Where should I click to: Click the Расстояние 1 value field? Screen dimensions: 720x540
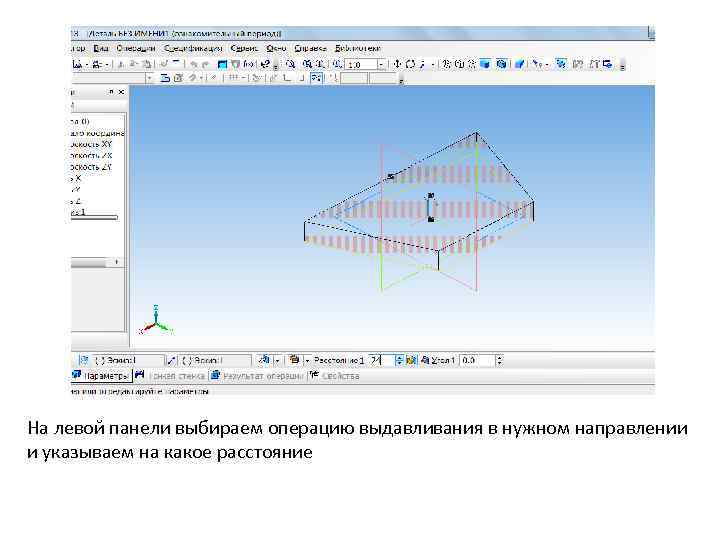tap(381, 360)
